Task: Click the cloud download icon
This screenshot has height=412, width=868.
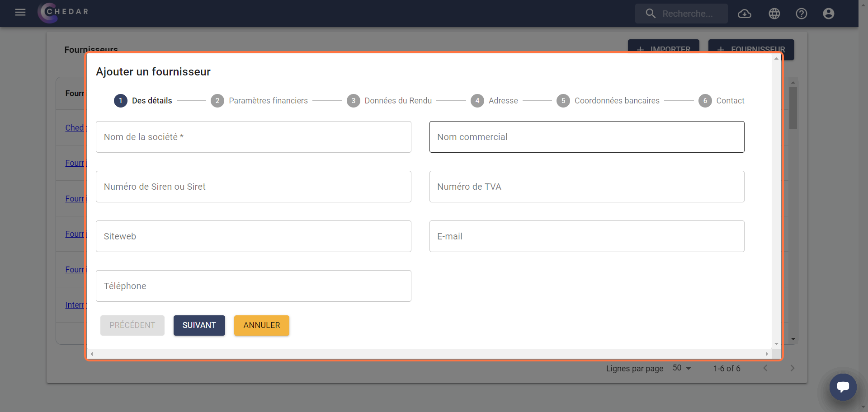Action: point(745,14)
